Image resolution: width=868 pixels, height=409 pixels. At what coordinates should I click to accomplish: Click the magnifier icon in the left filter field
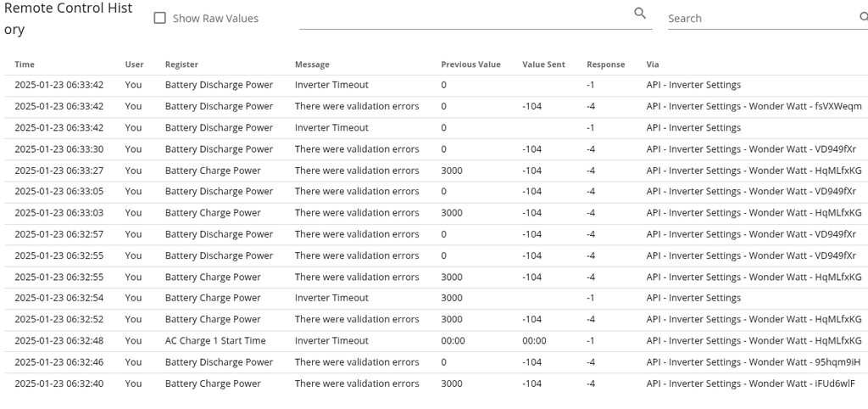640,14
